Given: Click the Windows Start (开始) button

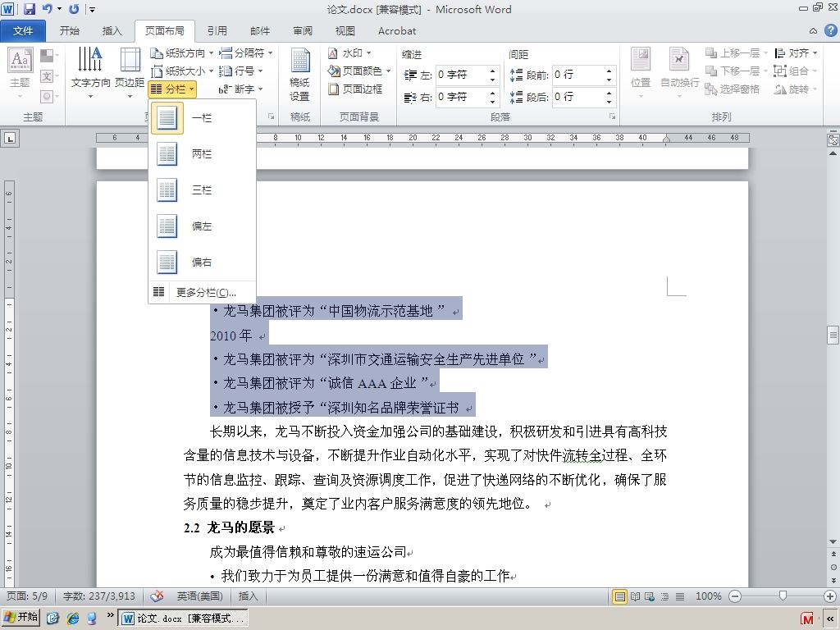Looking at the screenshot, I should pos(21,618).
